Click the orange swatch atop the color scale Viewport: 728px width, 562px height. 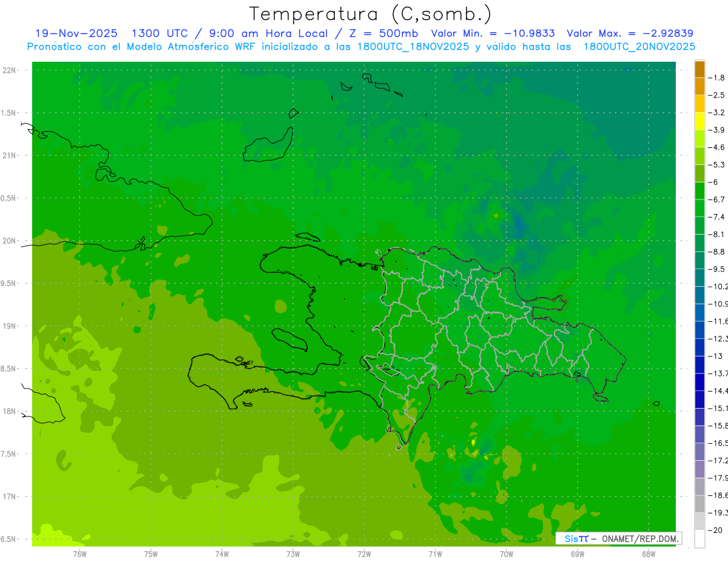point(699,70)
